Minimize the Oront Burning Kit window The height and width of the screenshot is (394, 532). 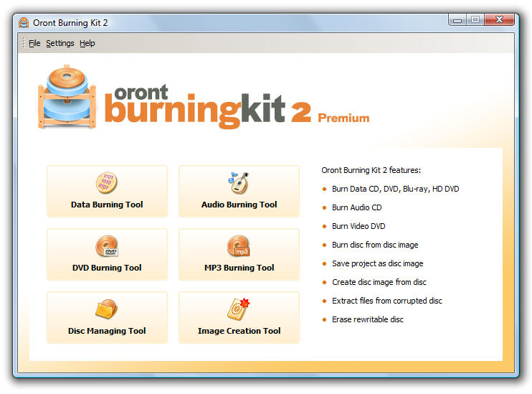point(457,20)
